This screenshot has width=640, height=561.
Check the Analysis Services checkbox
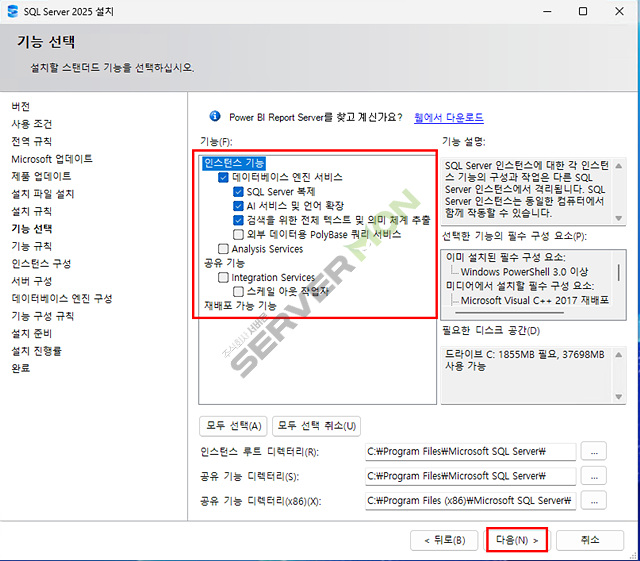(x=223, y=249)
